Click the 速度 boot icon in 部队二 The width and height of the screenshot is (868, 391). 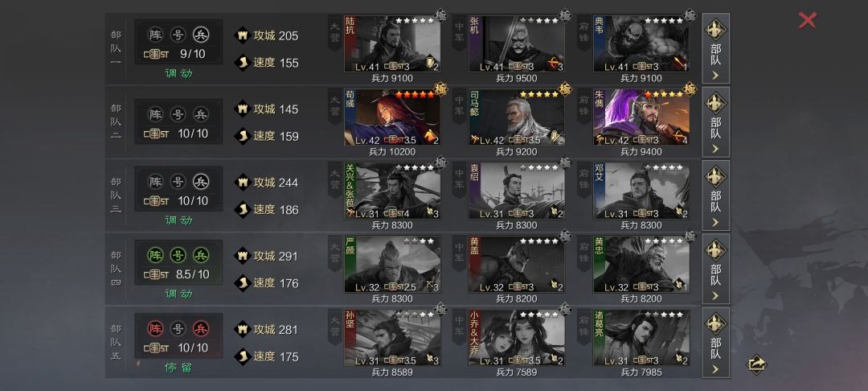pos(242,136)
